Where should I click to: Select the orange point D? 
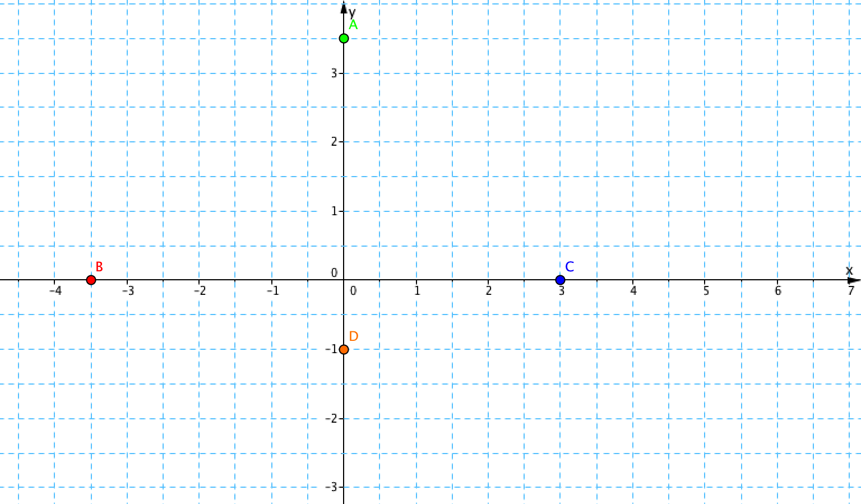coord(344,349)
